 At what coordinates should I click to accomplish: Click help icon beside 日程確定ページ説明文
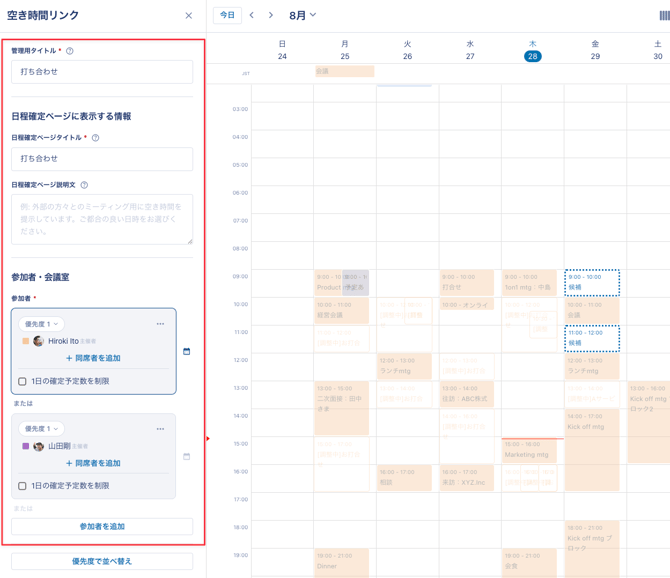pos(84,185)
